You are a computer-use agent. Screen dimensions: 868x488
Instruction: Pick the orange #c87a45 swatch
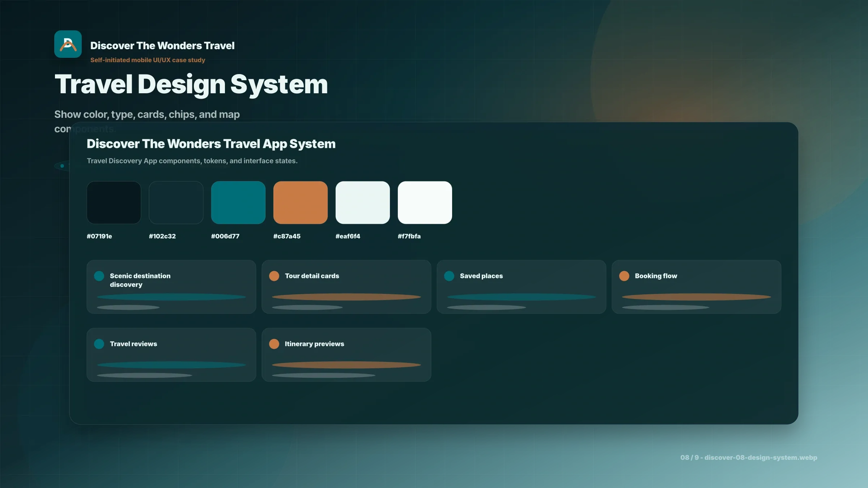pos(301,202)
